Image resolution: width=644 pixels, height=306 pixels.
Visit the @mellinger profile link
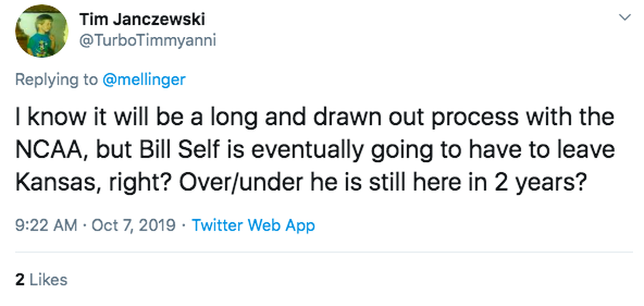coord(143,79)
